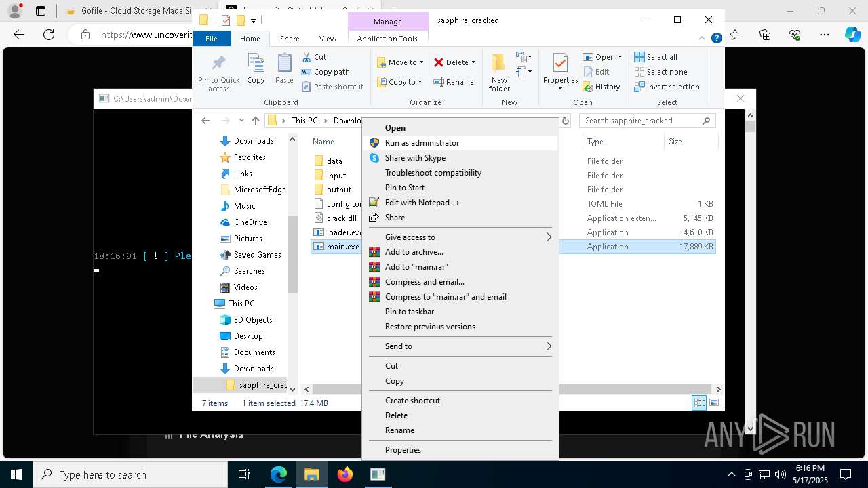
Task: Open Microsoft Edge from taskbar
Action: pyautogui.click(x=279, y=474)
